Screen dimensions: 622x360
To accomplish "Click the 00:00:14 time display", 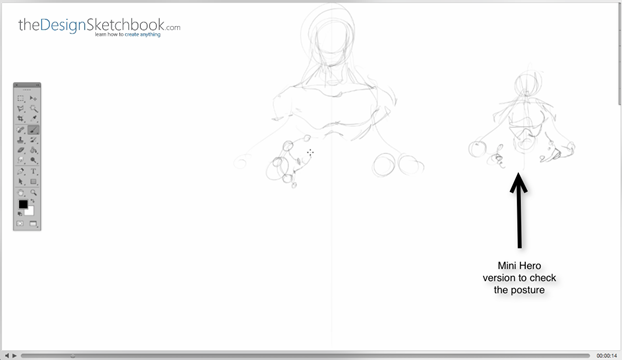I will coord(607,356).
